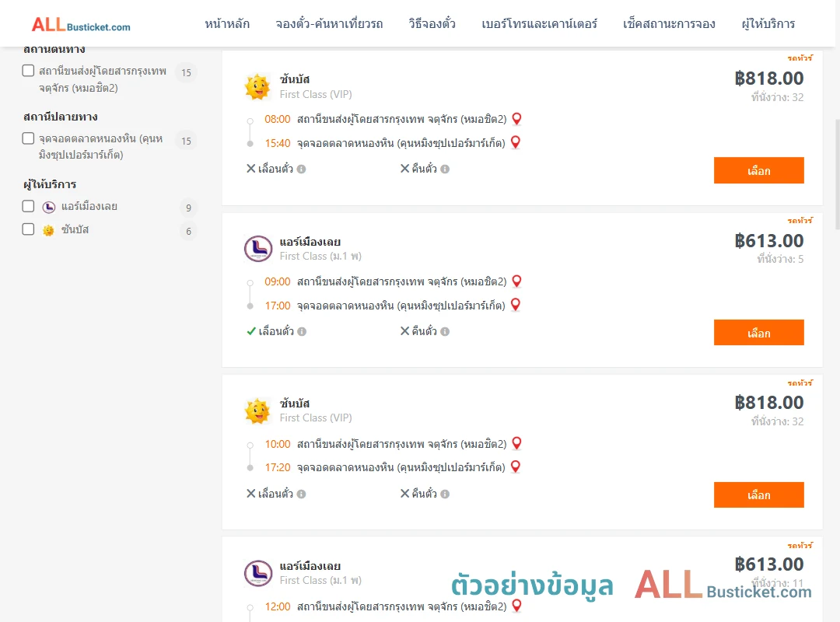
Task: Select the 10:00 ซันบัส trip with เลือก button
Action: point(758,495)
